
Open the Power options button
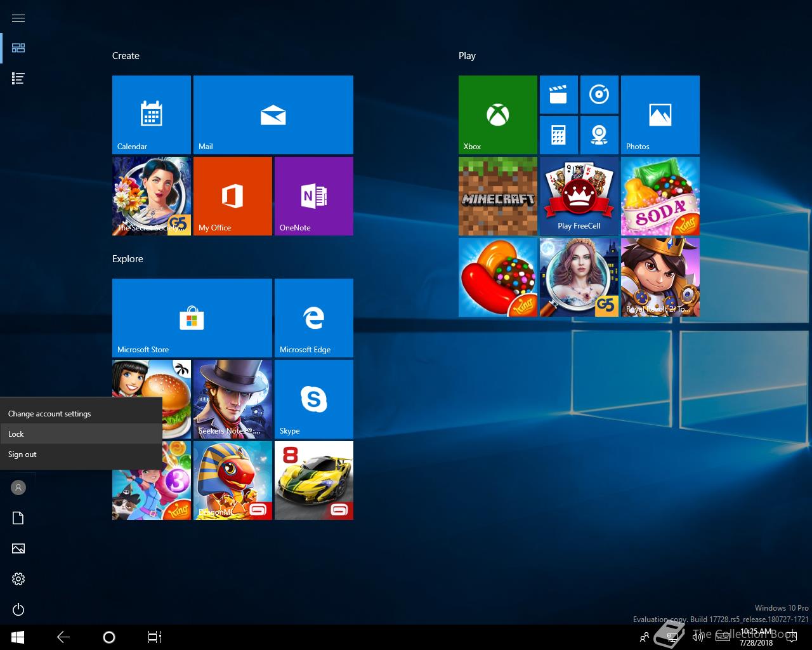pyautogui.click(x=18, y=609)
